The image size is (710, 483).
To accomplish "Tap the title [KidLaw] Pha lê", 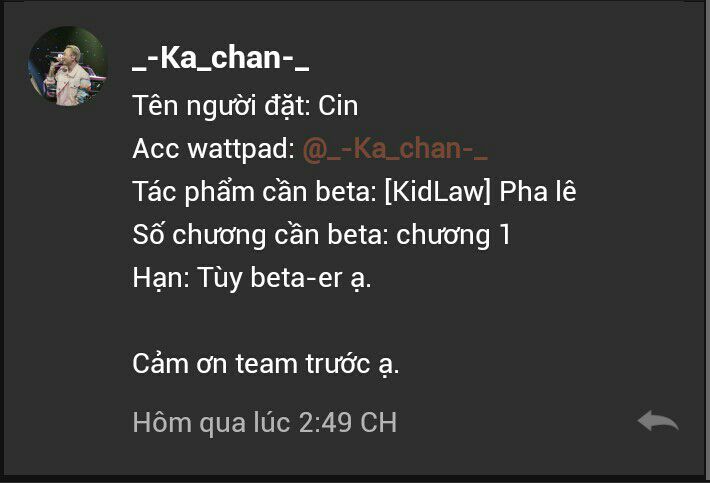I will coord(480,191).
